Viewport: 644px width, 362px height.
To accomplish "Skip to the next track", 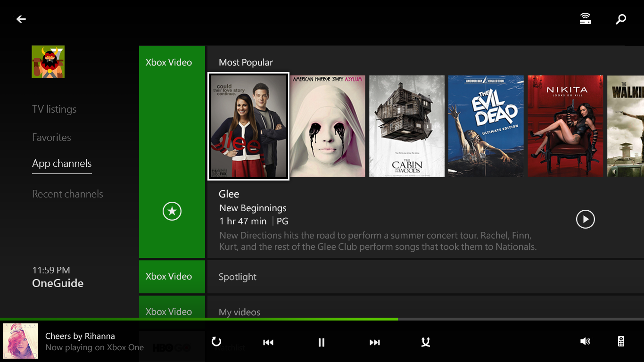I will [375, 342].
